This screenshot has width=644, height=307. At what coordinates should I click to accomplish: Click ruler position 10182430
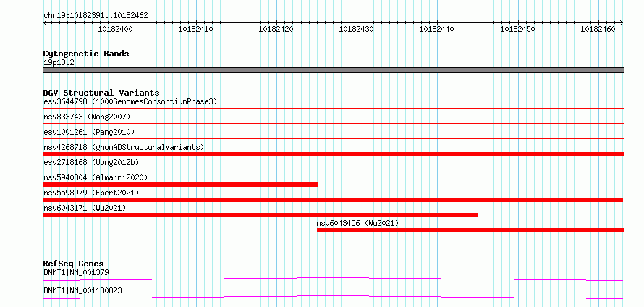pos(357,29)
